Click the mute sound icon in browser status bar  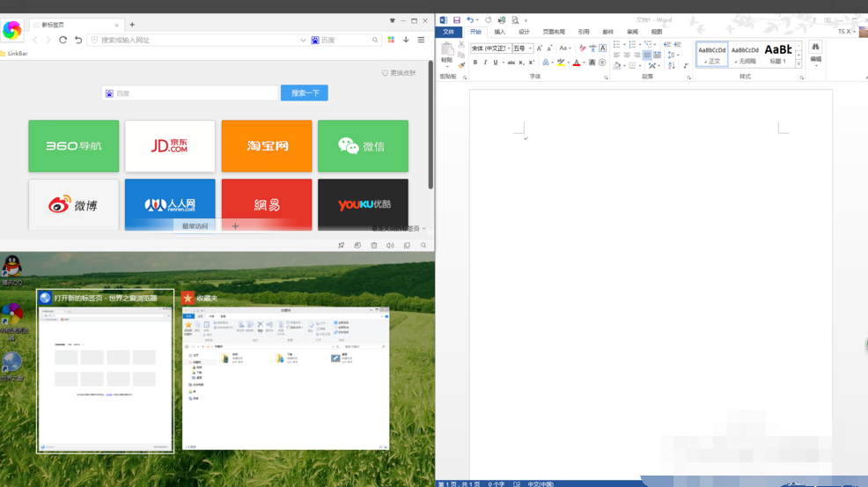[390, 246]
